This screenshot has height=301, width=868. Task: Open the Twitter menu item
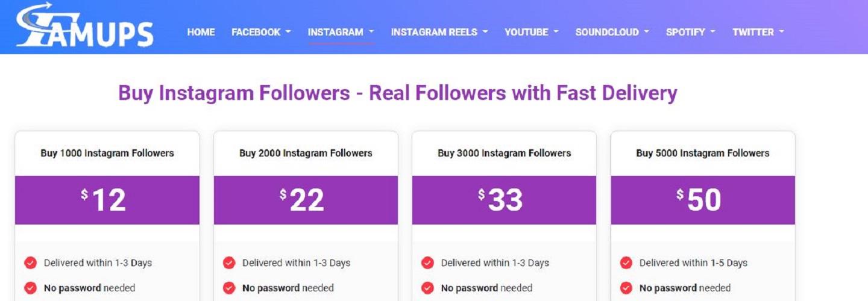(x=758, y=33)
